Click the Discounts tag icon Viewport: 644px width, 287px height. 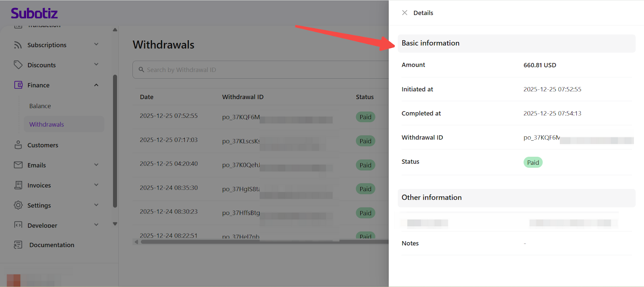coord(18,65)
